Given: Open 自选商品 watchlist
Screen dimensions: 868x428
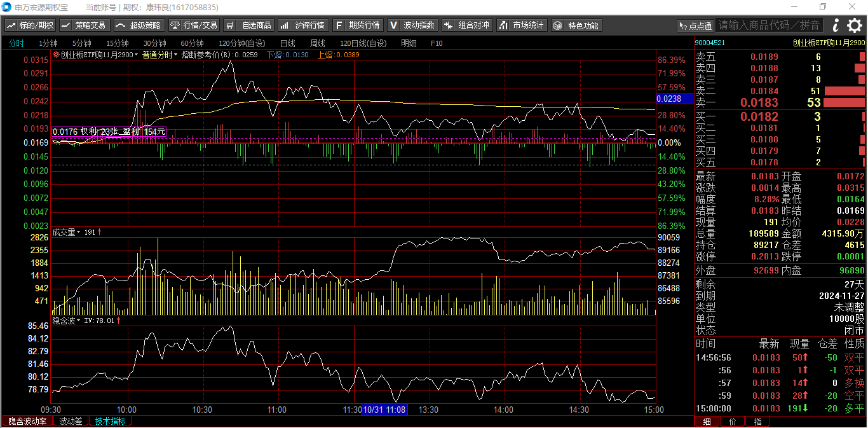Looking at the screenshot, I should pyautogui.click(x=249, y=25).
